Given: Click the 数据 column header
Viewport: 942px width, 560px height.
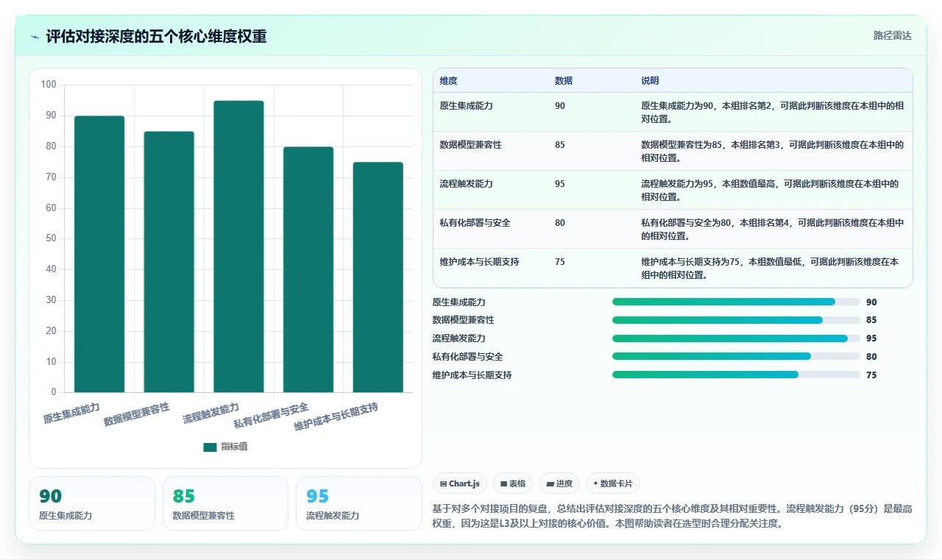Looking at the screenshot, I should tap(564, 81).
